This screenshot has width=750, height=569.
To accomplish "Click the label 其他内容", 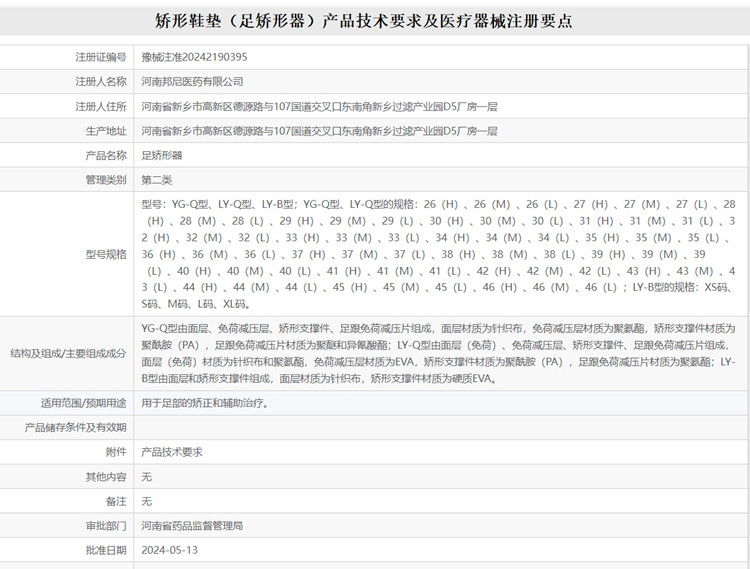I will [x=106, y=477].
